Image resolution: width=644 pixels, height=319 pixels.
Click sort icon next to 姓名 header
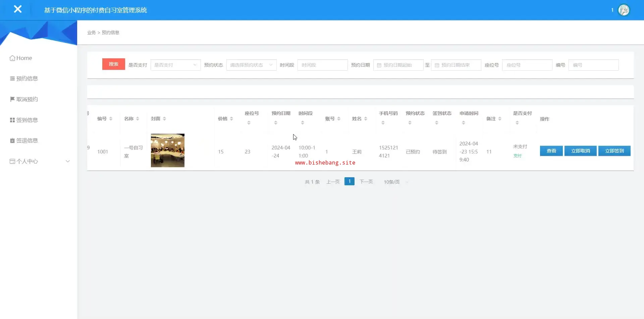pos(366,119)
